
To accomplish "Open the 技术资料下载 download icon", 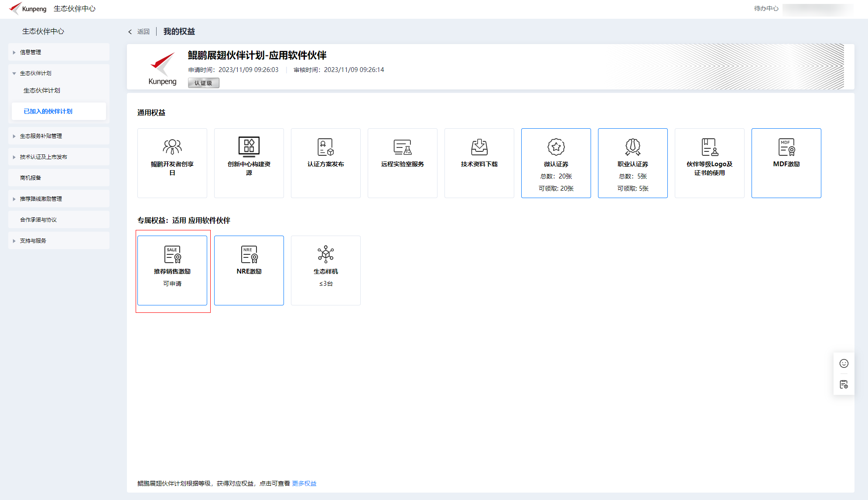I will click(x=479, y=147).
